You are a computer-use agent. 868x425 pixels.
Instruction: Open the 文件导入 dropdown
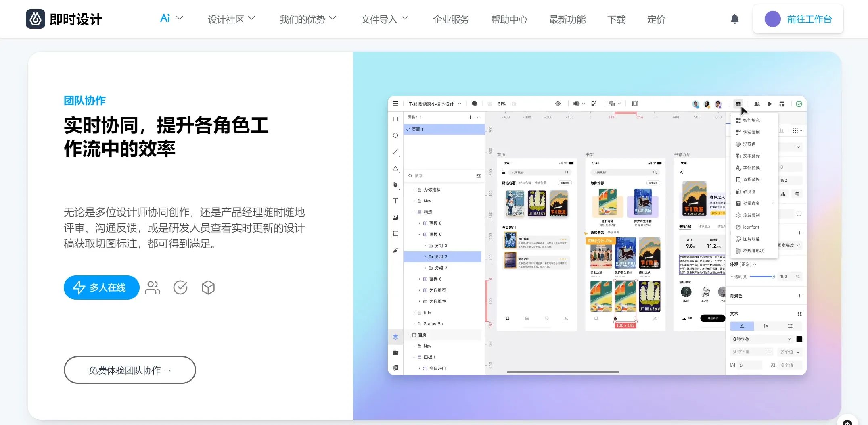pyautogui.click(x=384, y=19)
